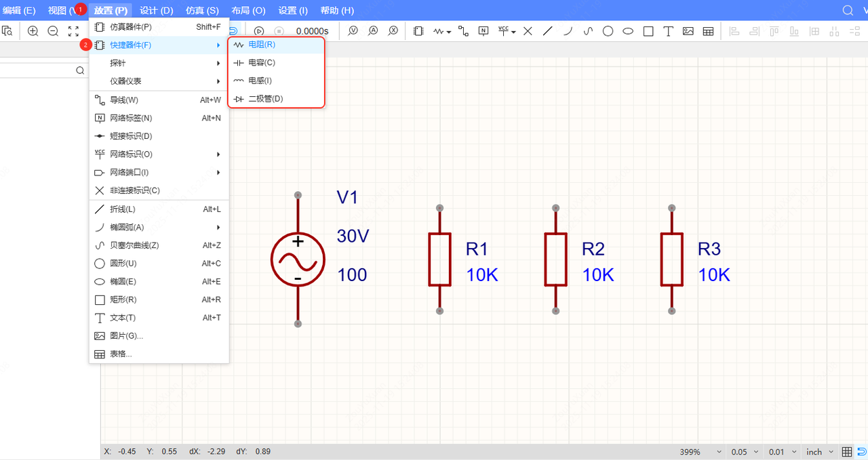
Task: Select the wire drawing tool in toolbar
Action: 463,31
